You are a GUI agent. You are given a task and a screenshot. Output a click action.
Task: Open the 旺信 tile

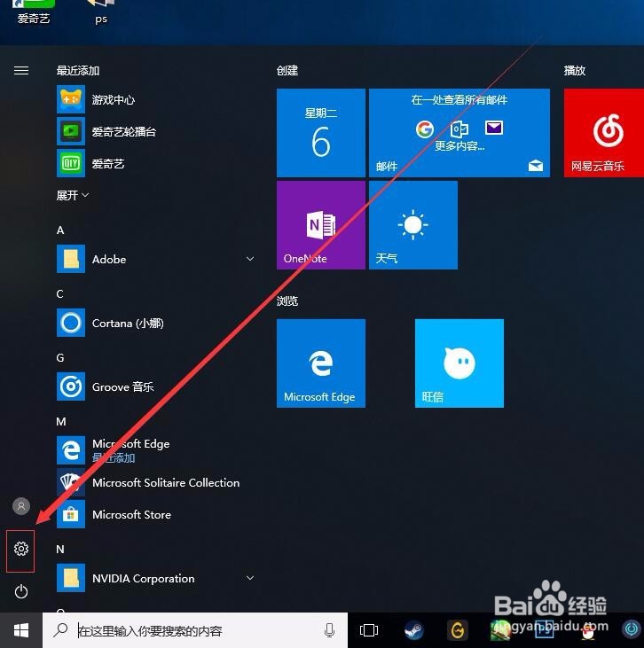click(459, 363)
